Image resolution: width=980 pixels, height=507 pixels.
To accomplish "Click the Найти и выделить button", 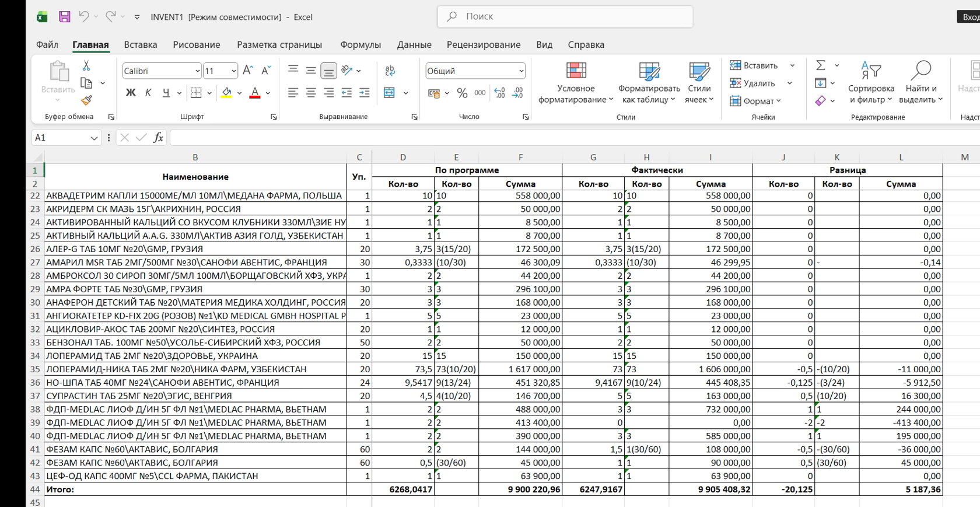I will point(921,83).
